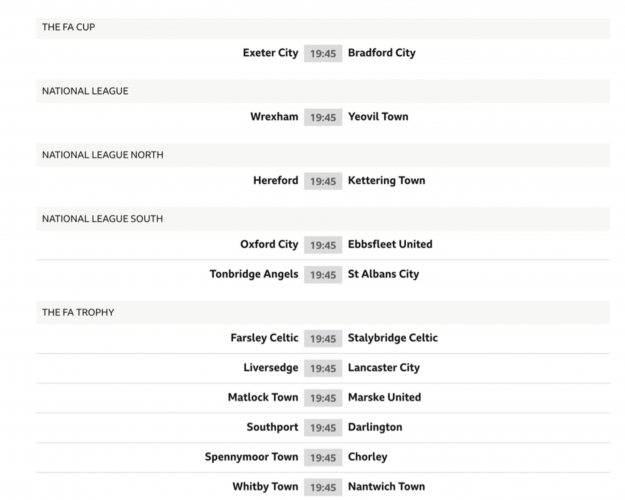The image size is (625, 500).
Task: Click the Oxford City team name
Action: [x=269, y=244]
